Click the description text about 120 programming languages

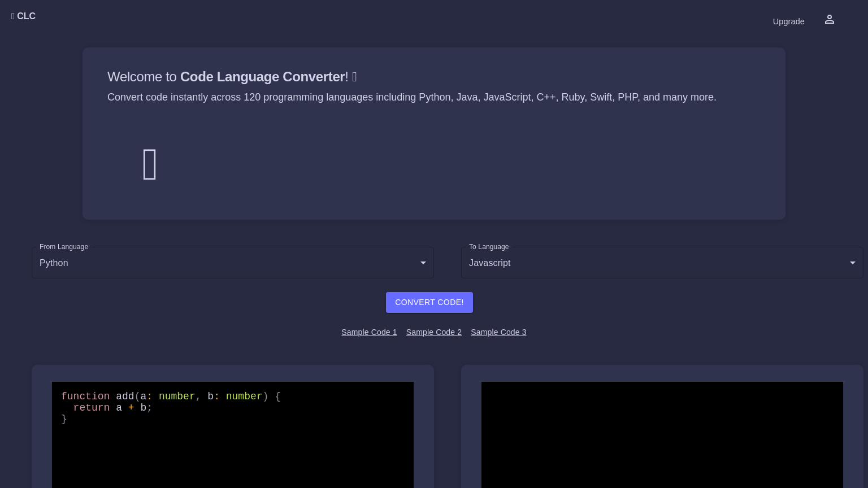tap(412, 97)
